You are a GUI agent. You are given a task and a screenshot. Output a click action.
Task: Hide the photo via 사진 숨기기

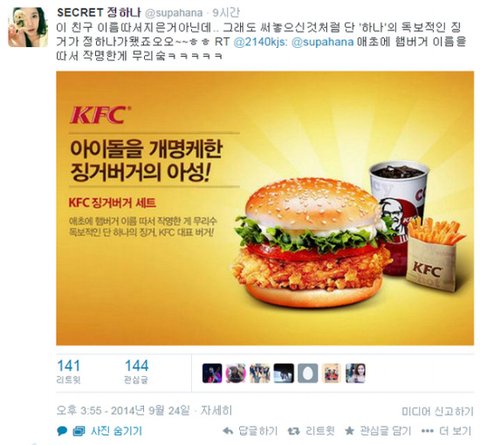click(116, 431)
